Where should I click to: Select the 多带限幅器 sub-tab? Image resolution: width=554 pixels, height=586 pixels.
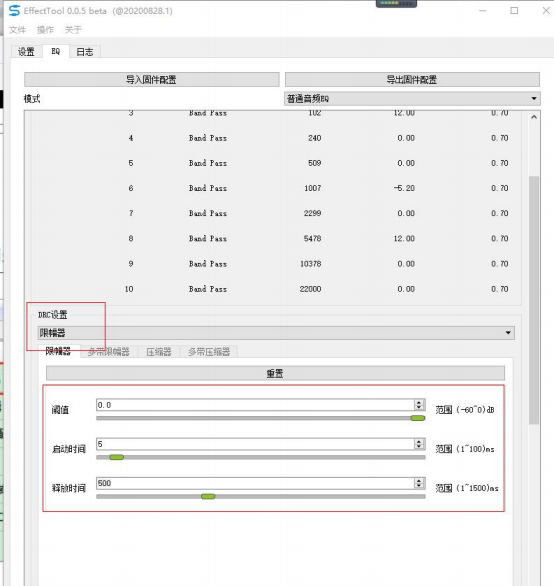(109, 352)
